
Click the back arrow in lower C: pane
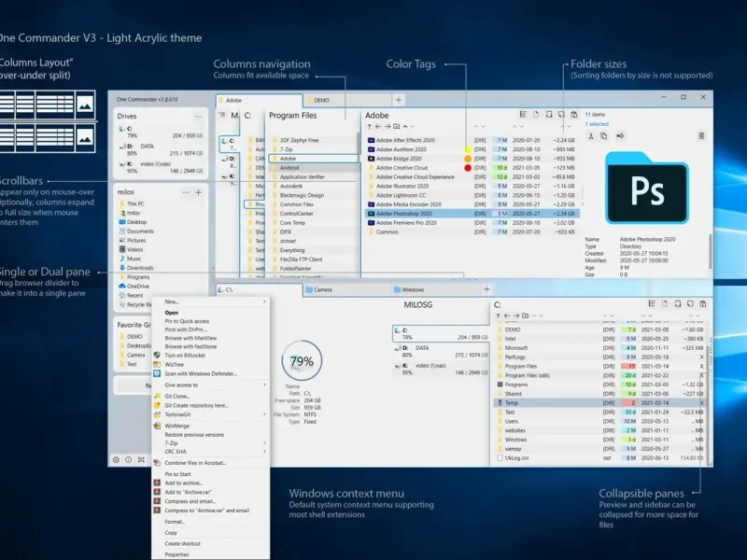coord(507,315)
